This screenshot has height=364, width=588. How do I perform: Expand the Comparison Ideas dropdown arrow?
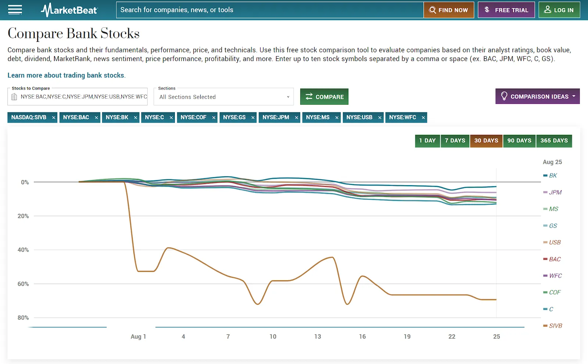click(x=574, y=96)
